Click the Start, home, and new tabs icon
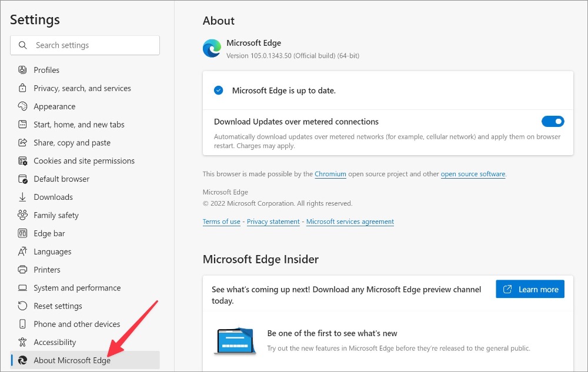Image resolution: width=588 pixels, height=372 pixels. (22, 125)
